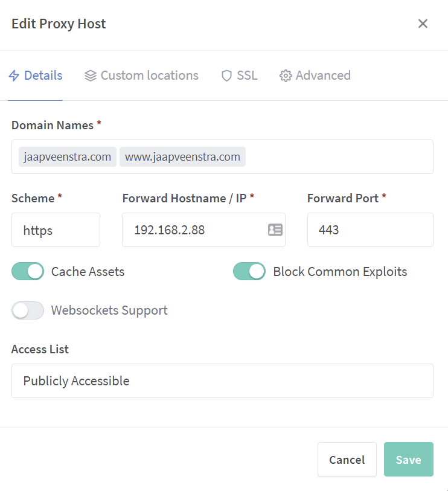Click the Forward Port field with 443
Screen dimensions: 448x491
coord(370,230)
